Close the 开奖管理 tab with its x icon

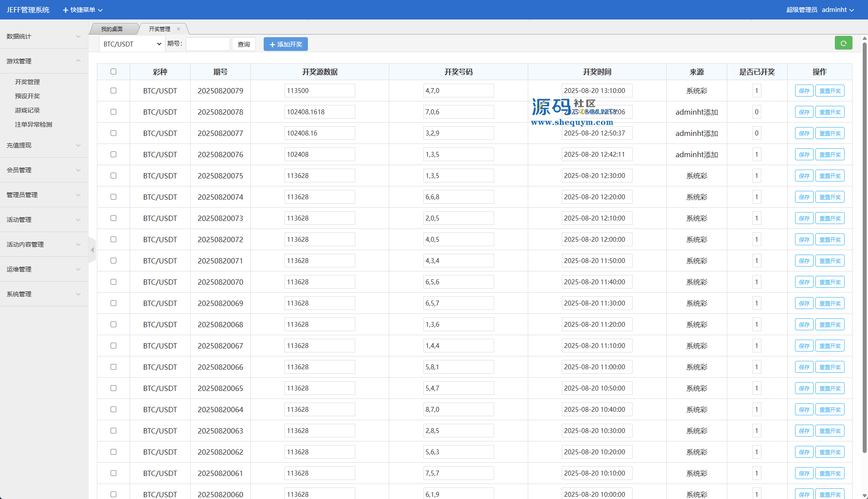tap(179, 29)
